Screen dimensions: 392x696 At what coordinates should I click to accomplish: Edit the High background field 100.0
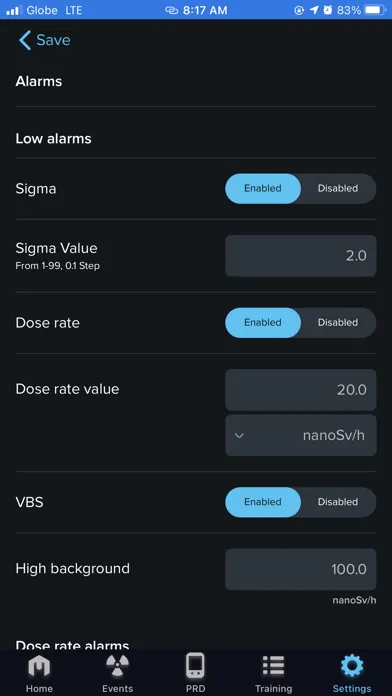[301, 569]
